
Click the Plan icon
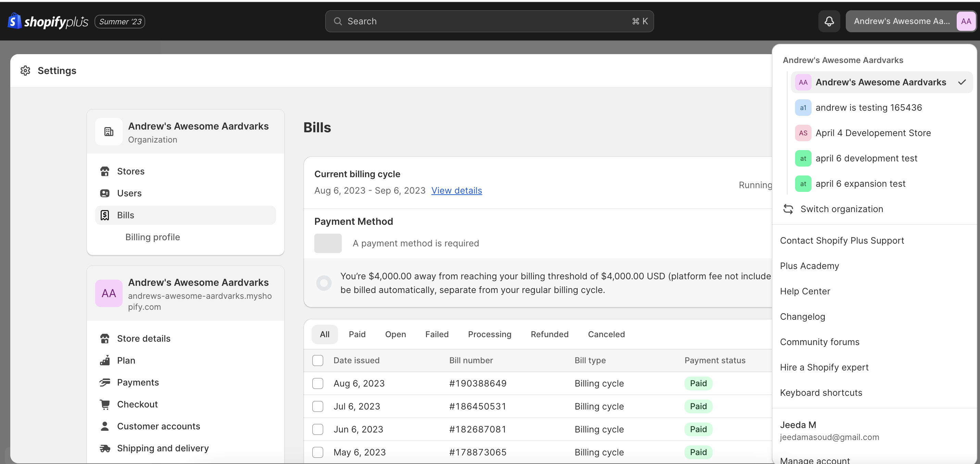[x=105, y=360]
